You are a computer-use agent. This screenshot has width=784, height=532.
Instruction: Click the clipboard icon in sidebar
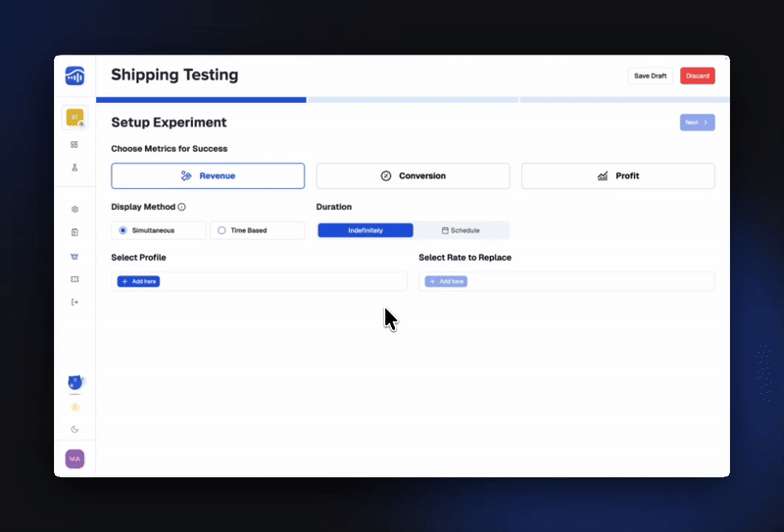(74, 232)
